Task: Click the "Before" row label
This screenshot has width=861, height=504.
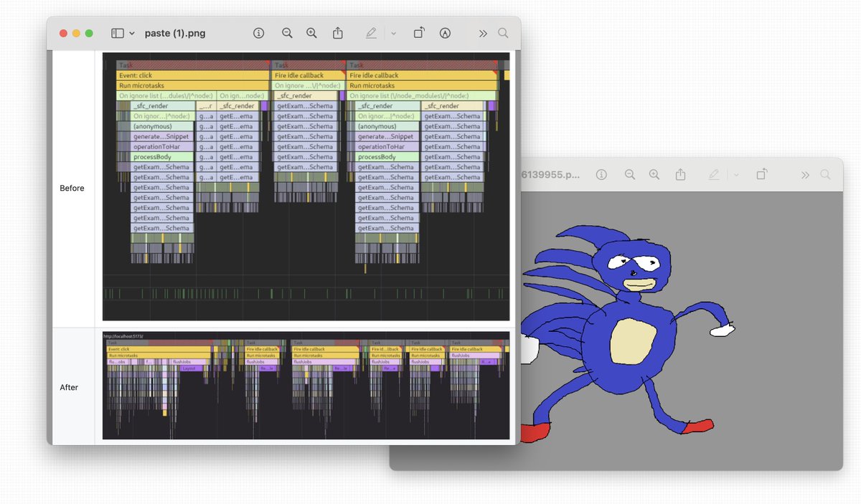Action: coord(72,189)
